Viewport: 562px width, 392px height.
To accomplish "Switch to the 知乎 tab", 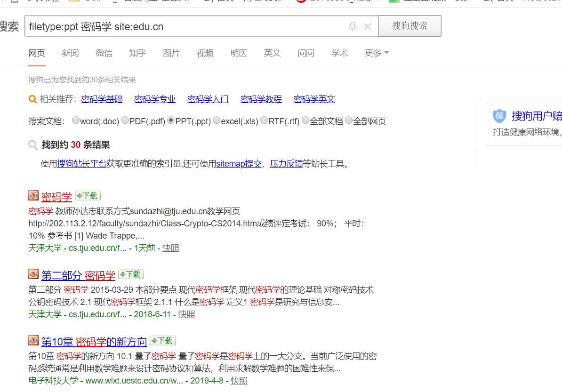I will [137, 53].
